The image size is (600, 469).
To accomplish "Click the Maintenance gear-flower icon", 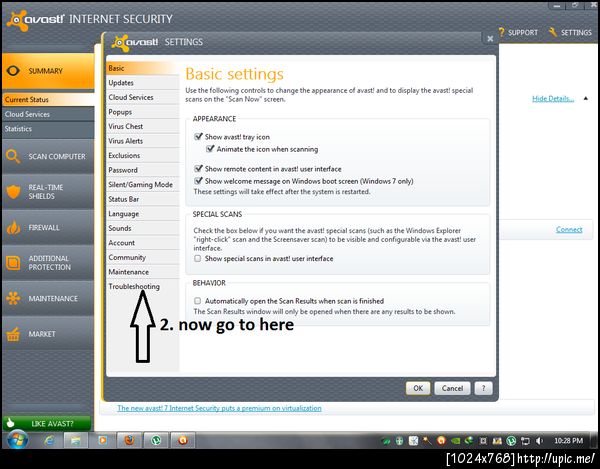I will (13, 298).
